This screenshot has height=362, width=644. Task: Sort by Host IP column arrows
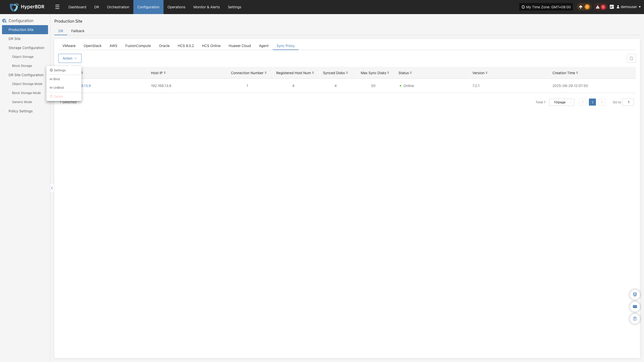[x=165, y=73]
